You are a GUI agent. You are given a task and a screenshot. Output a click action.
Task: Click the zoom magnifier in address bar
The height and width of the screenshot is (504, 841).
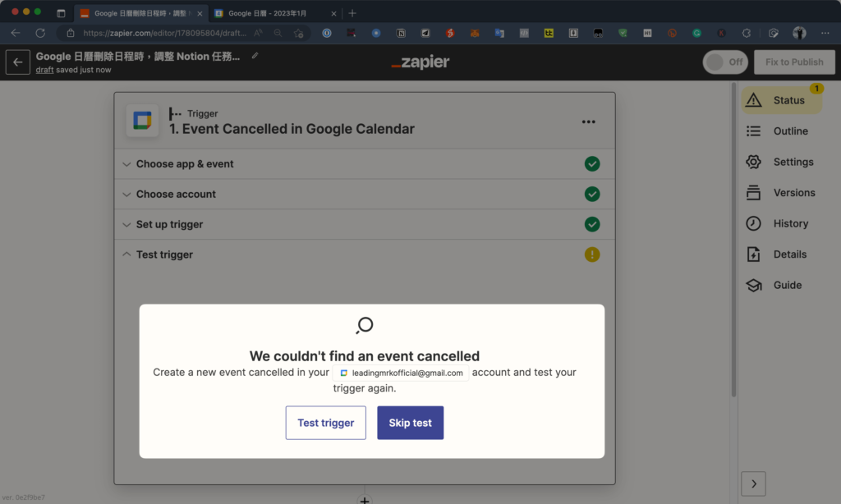point(278,33)
